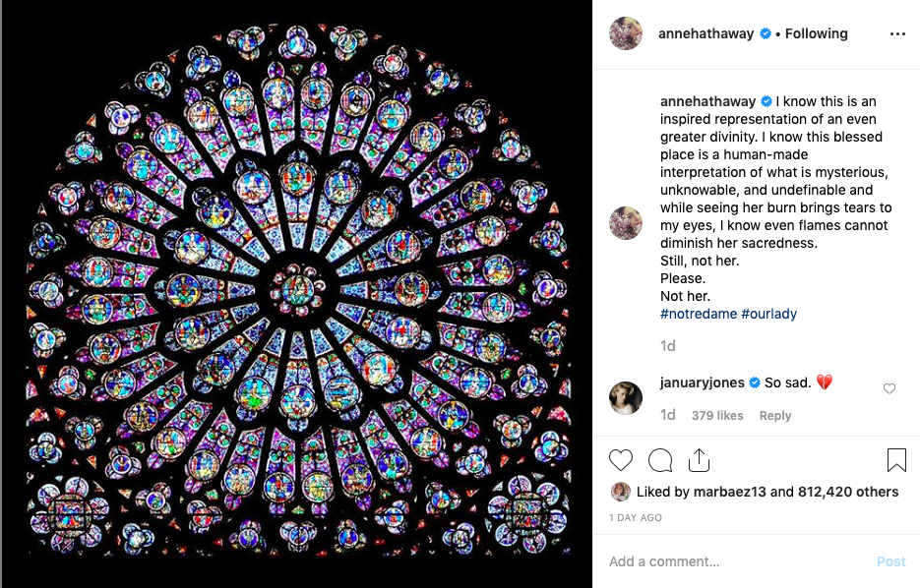Open the januaryjones username link
Screen dimensions: 920x588
pyautogui.click(x=703, y=382)
